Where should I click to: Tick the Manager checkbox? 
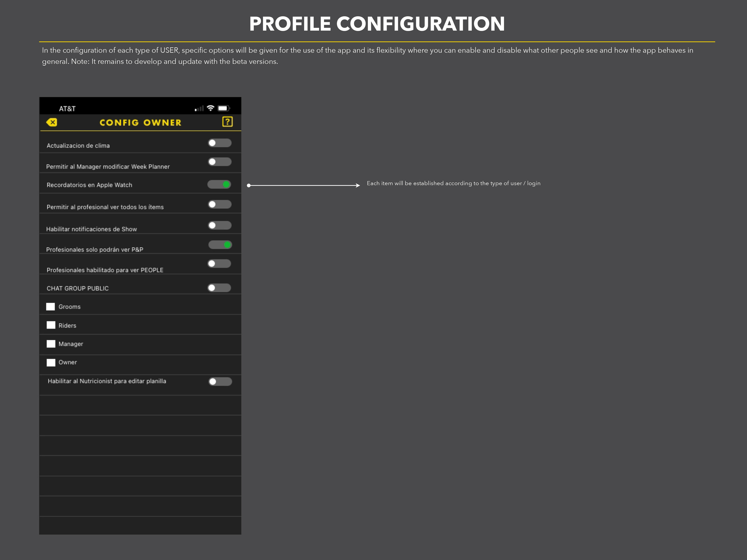point(51,344)
